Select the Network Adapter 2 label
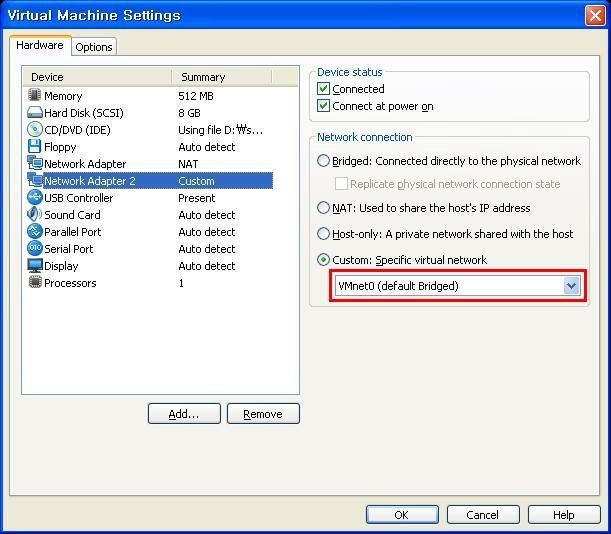The height and width of the screenshot is (534, 611). 90,181
